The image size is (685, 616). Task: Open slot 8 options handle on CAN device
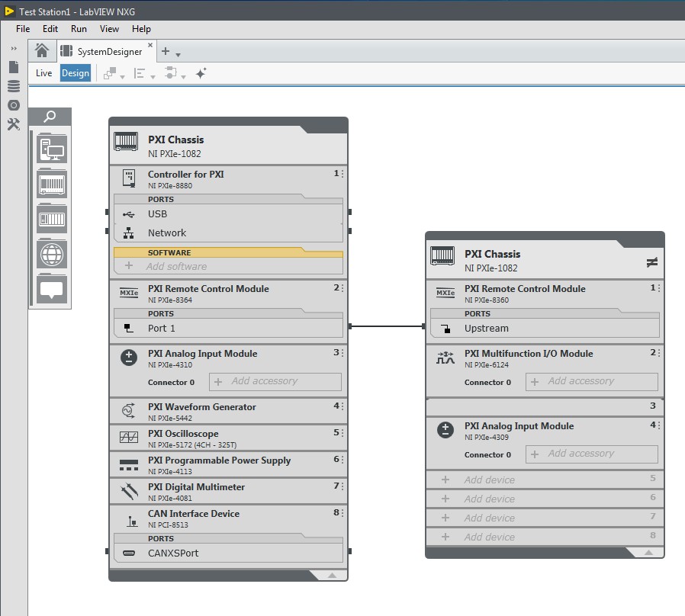pyautogui.click(x=342, y=512)
